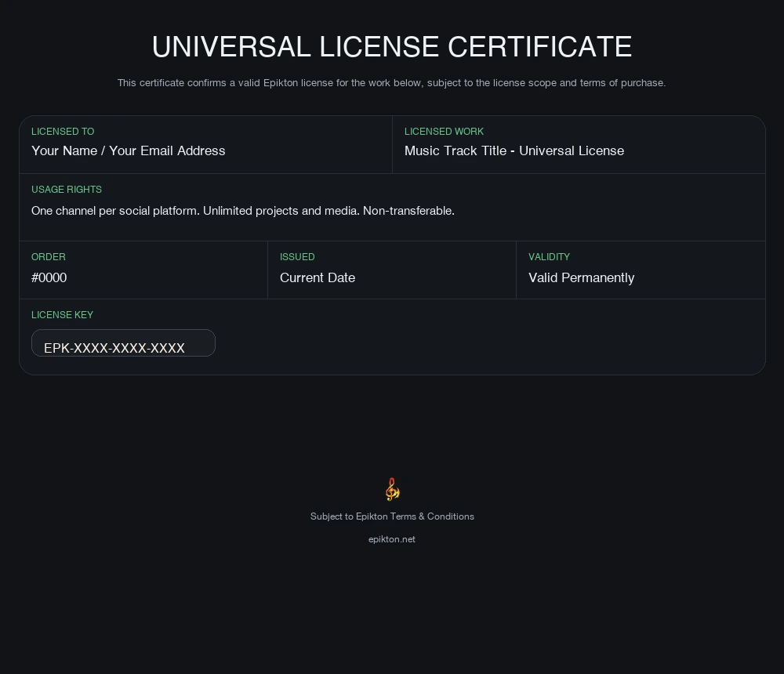
Task: Open the epikton.net website link
Action: pyautogui.click(x=392, y=539)
